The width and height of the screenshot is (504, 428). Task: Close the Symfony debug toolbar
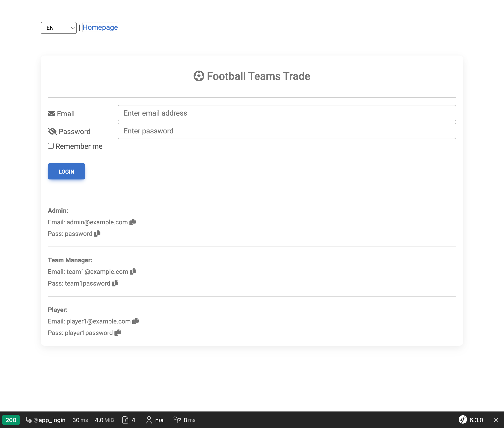coord(496,420)
